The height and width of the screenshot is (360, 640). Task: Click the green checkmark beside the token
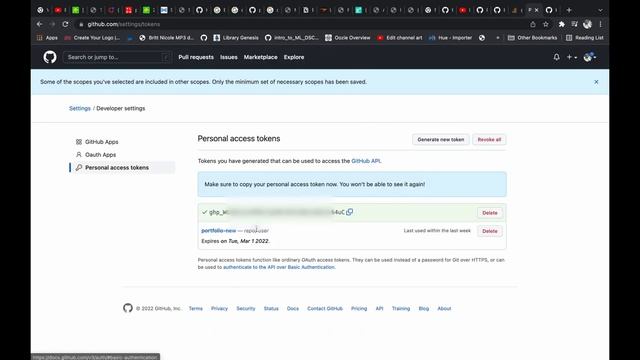[x=204, y=212]
